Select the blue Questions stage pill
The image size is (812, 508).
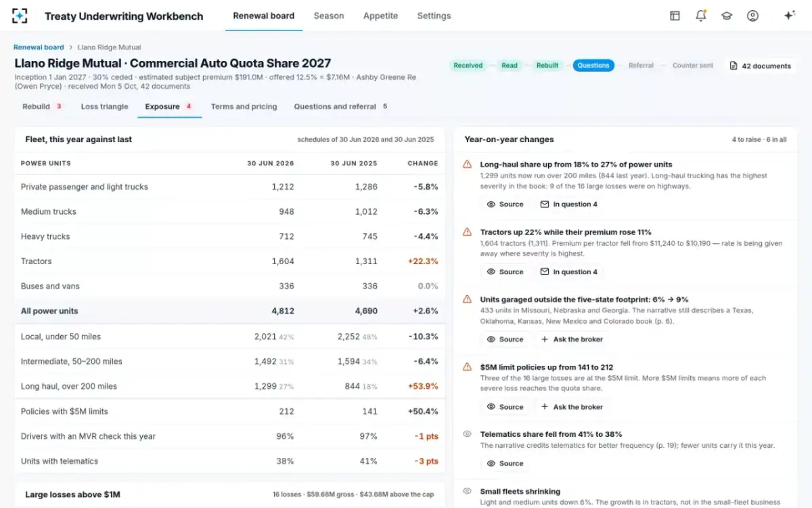click(593, 66)
